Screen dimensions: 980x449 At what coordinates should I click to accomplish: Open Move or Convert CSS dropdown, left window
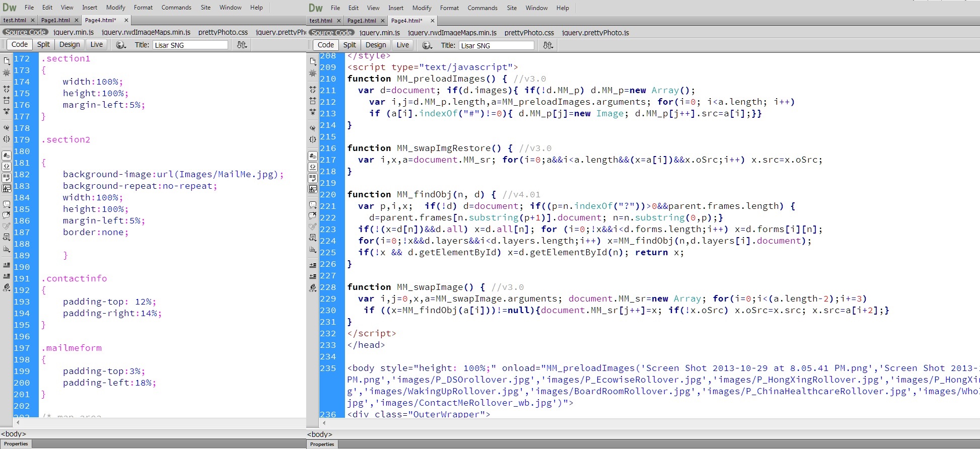click(7, 249)
